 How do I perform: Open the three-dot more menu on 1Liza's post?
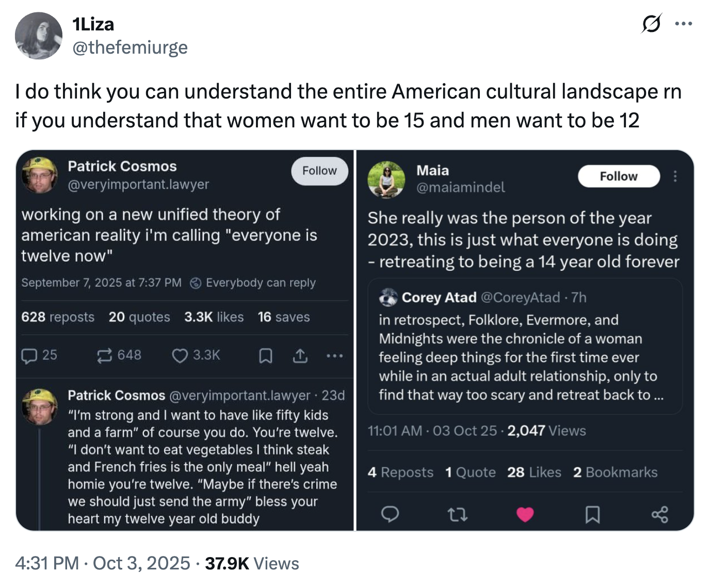coord(684,24)
